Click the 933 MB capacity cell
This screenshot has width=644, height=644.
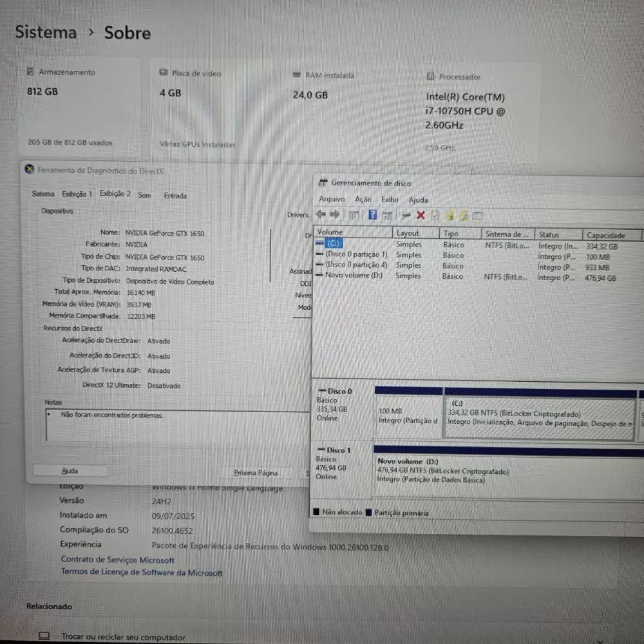coord(598,267)
